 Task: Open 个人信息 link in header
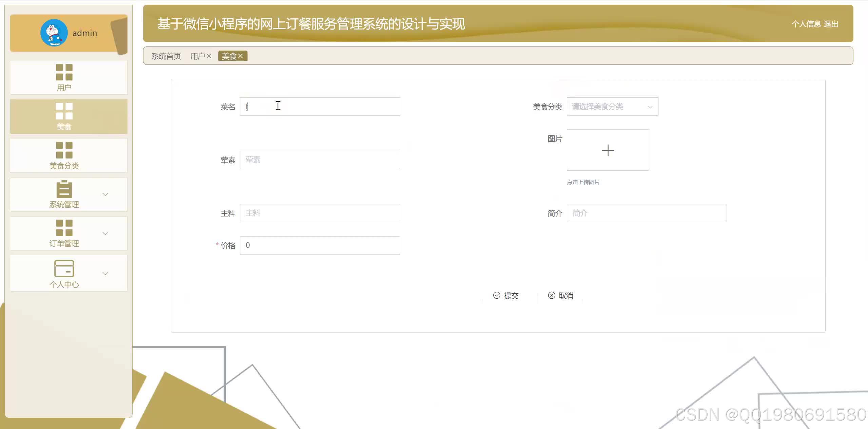[x=806, y=24]
